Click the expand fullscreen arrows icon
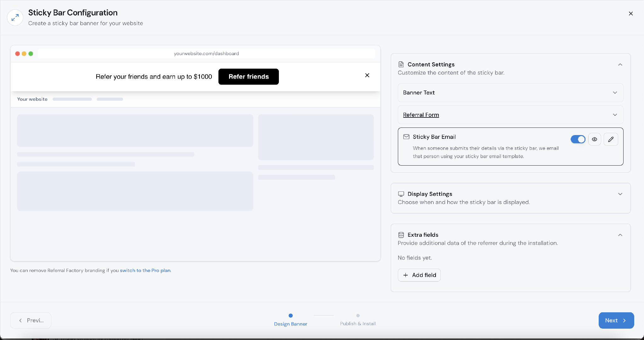 pyautogui.click(x=15, y=18)
